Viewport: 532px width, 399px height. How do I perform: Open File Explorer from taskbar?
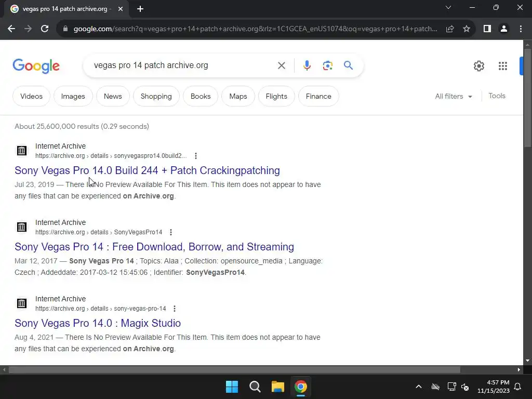[x=277, y=387]
